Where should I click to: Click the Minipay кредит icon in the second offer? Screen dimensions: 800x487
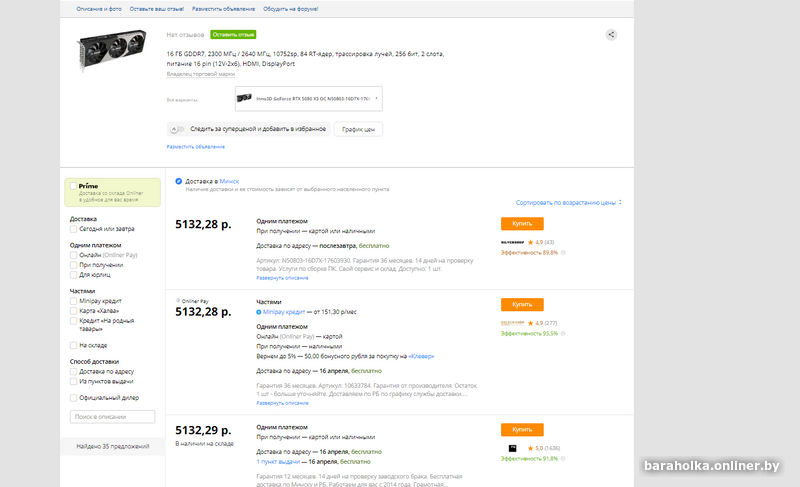pos(259,312)
